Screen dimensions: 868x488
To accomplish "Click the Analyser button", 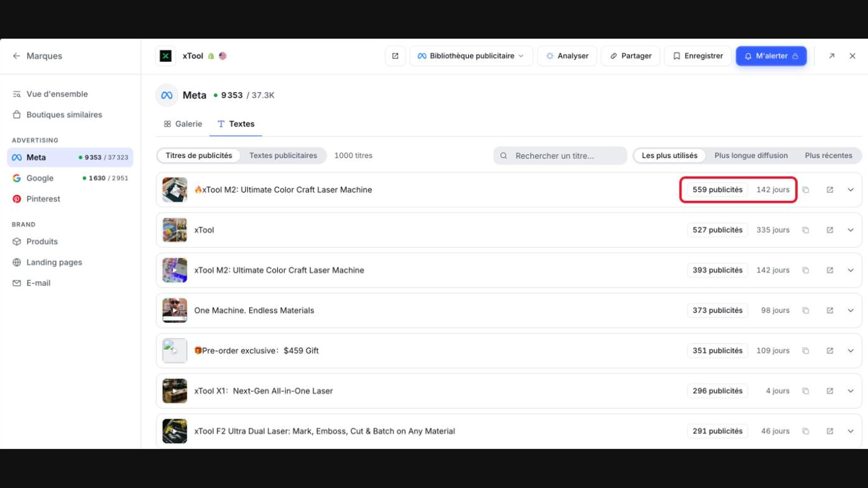I will (x=567, y=56).
